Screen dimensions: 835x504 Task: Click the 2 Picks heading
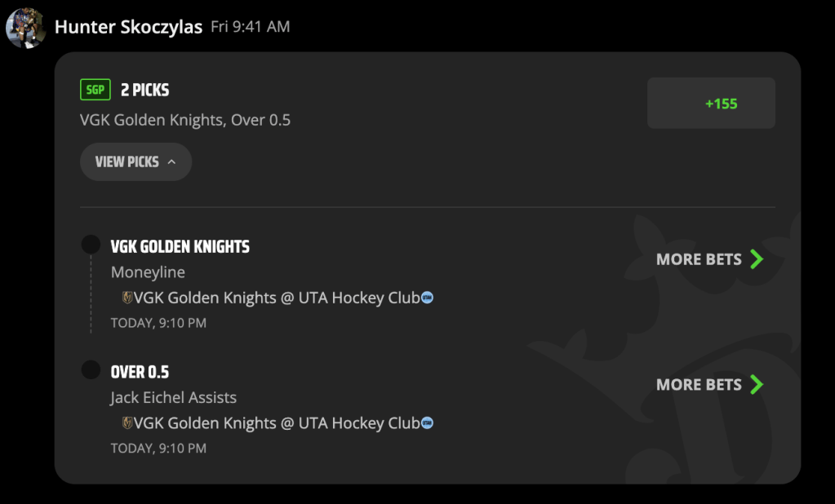[144, 90]
